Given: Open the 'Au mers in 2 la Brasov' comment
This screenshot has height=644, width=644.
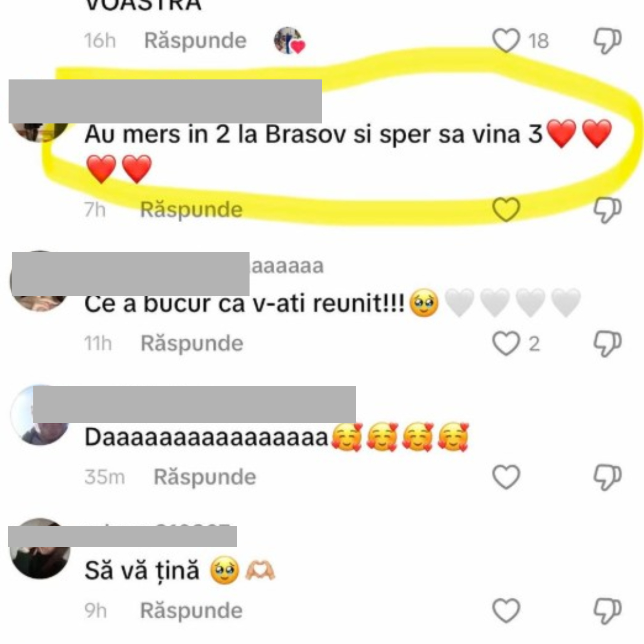Looking at the screenshot, I should click(x=348, y=151).
